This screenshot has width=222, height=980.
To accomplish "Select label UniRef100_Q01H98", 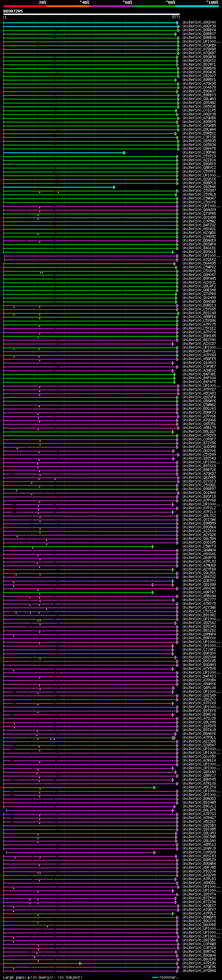I will (199, 218).
